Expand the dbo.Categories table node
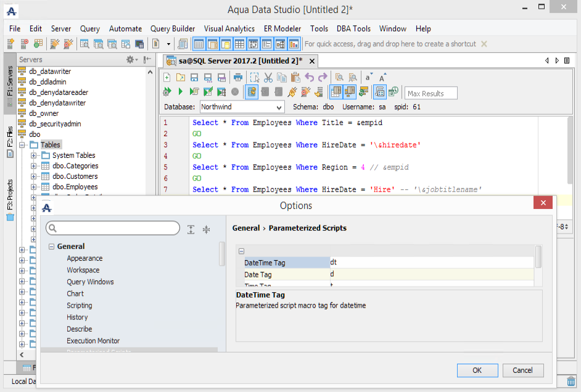 [34, 166]
